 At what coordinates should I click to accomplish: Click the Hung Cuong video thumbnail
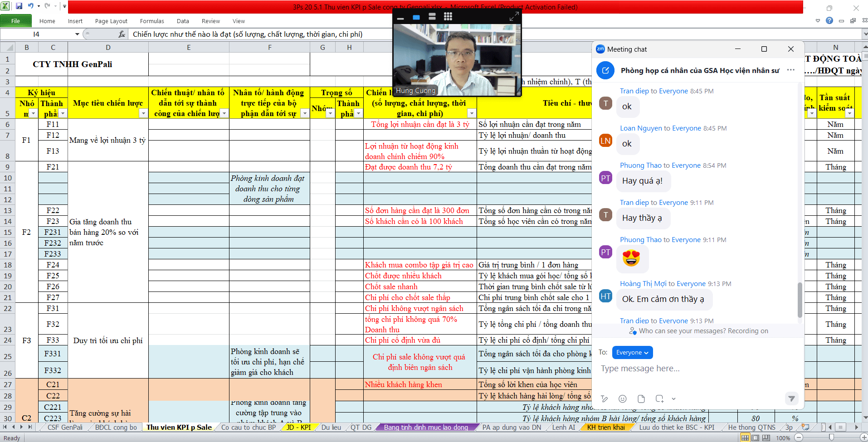(457, 60)
